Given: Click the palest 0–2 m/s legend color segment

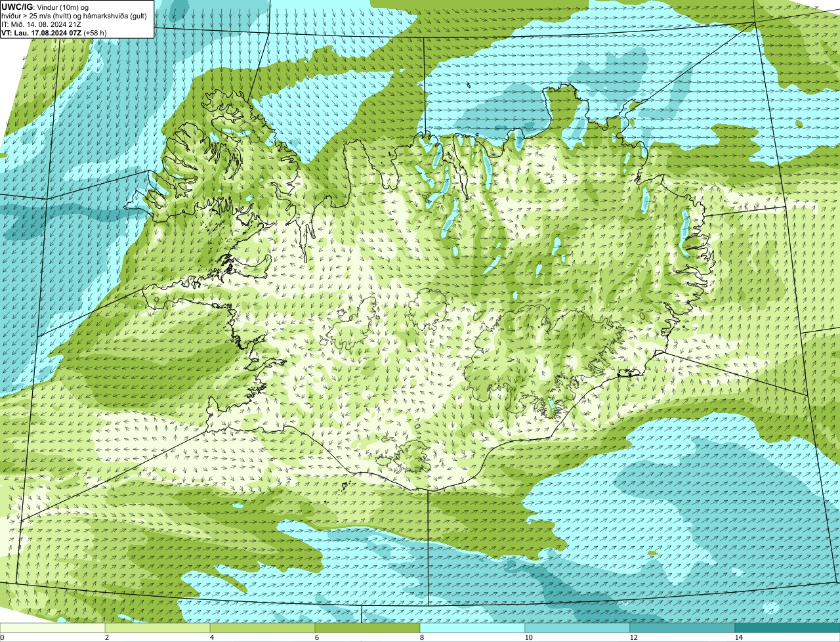Looking at the screenshot, I should pos(52,628).
